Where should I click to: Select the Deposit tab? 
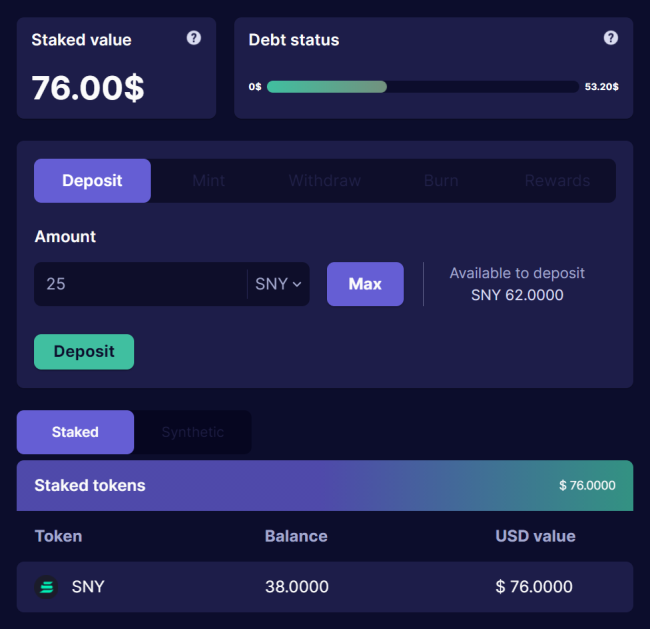[x=92, y=181]
